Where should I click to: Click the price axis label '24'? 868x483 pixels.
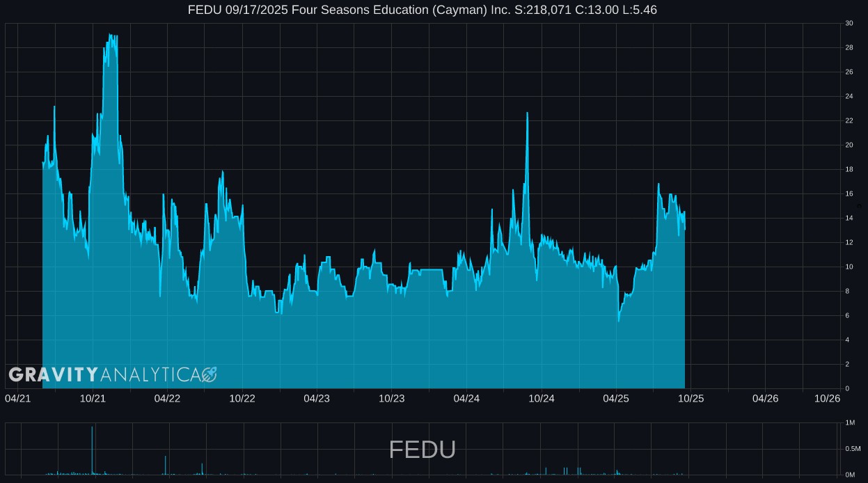pos(849,96)
